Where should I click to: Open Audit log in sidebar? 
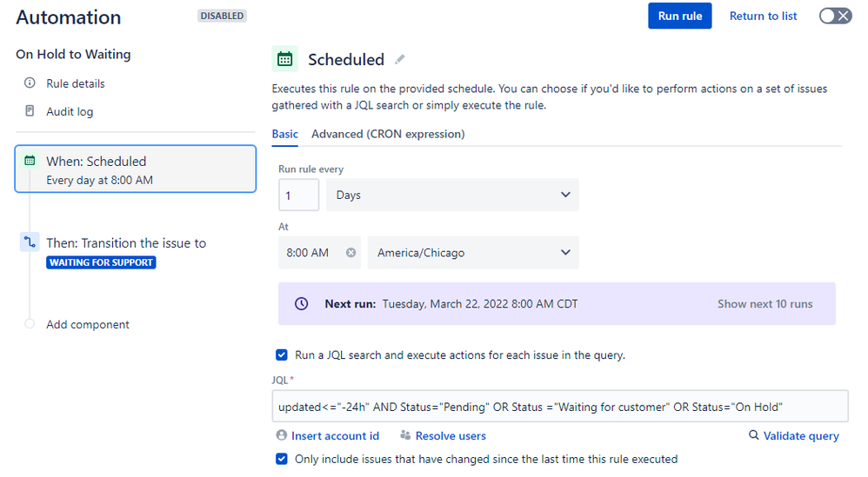point(70,112)
